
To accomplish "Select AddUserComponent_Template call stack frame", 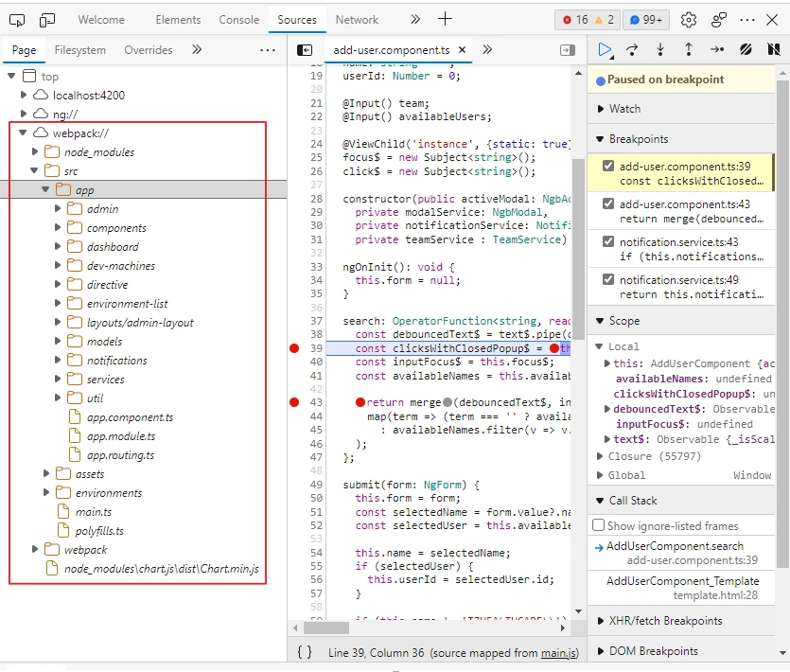I will point(680,588).
